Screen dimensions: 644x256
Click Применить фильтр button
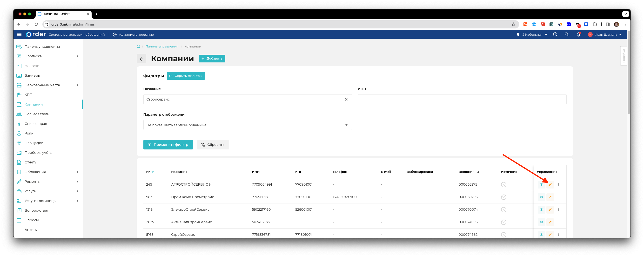tap(168, 145)
